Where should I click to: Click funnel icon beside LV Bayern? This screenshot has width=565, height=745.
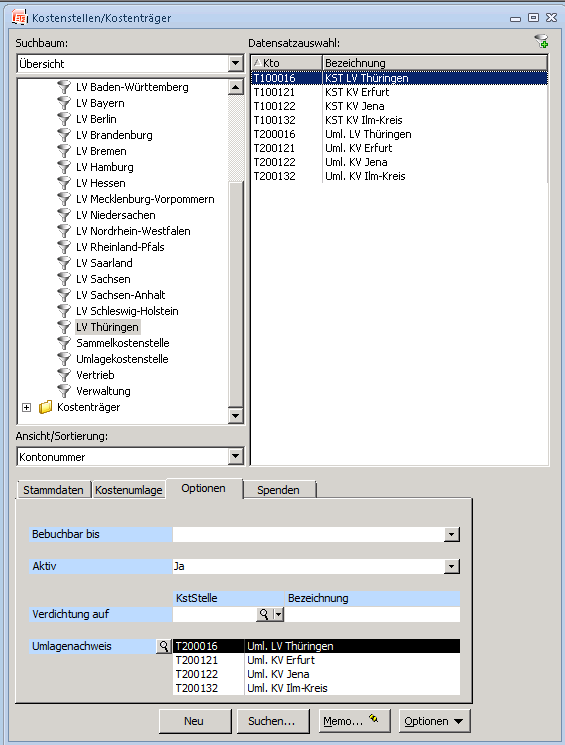[64, 103]
